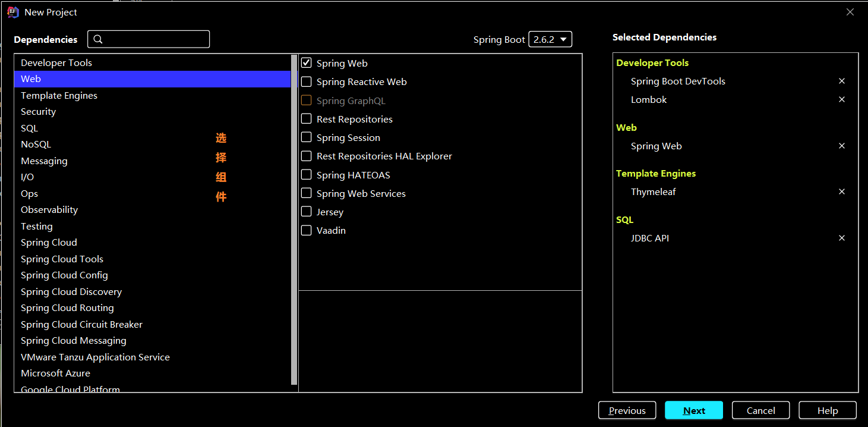The image size is (868, 427).
Task: Open VMware Tanzu Application Service category
Action: [x=152, y=357]
